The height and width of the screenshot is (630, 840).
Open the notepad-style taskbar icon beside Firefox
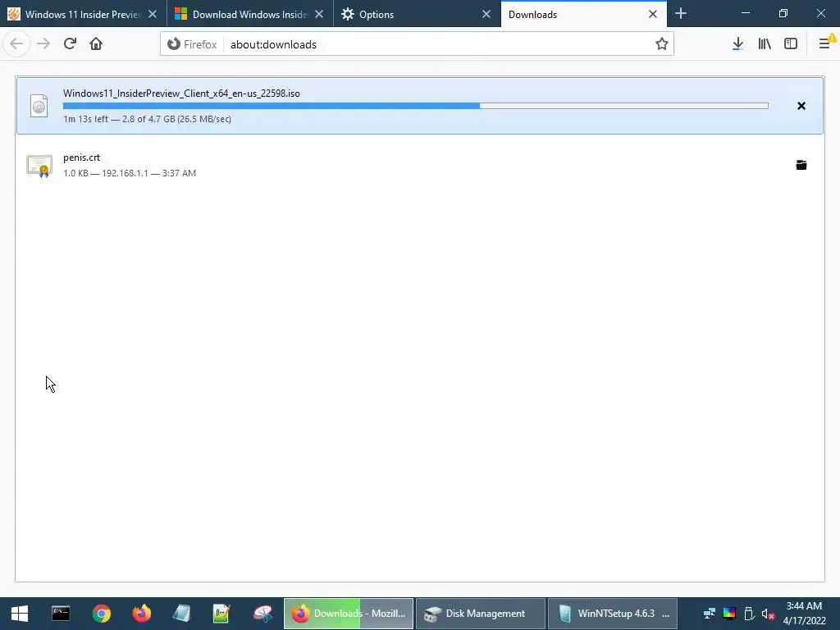[x=181, y=614]
